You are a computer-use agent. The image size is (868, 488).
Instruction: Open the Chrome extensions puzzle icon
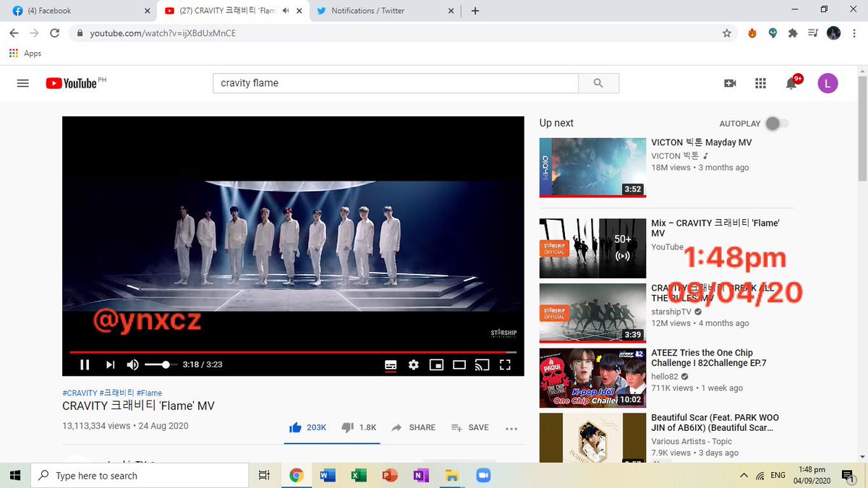pos(793,33)
